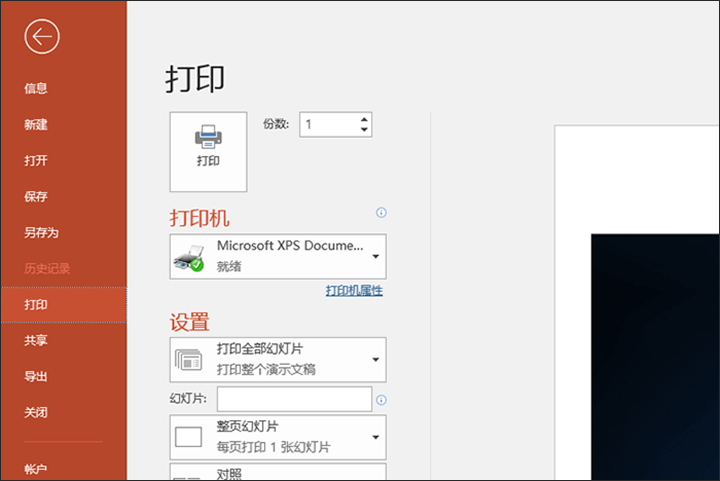Open the 信息 menu item
Image resolution: width=720 pixels, height=481 pixels.
pos(36,88)
